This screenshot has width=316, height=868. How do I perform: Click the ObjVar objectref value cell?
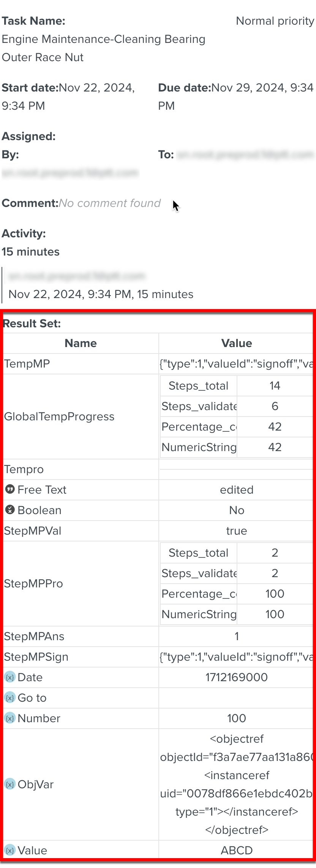click(236, 784)
